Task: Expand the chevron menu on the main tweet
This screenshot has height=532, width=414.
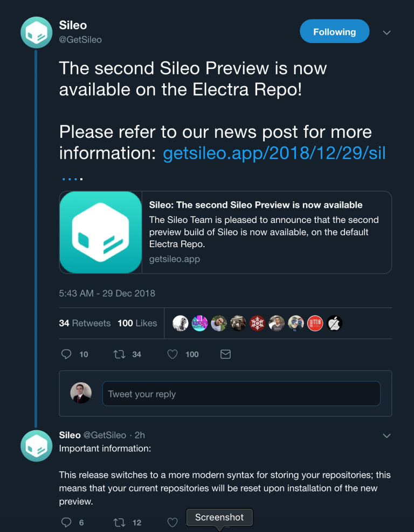Action: 387,32
